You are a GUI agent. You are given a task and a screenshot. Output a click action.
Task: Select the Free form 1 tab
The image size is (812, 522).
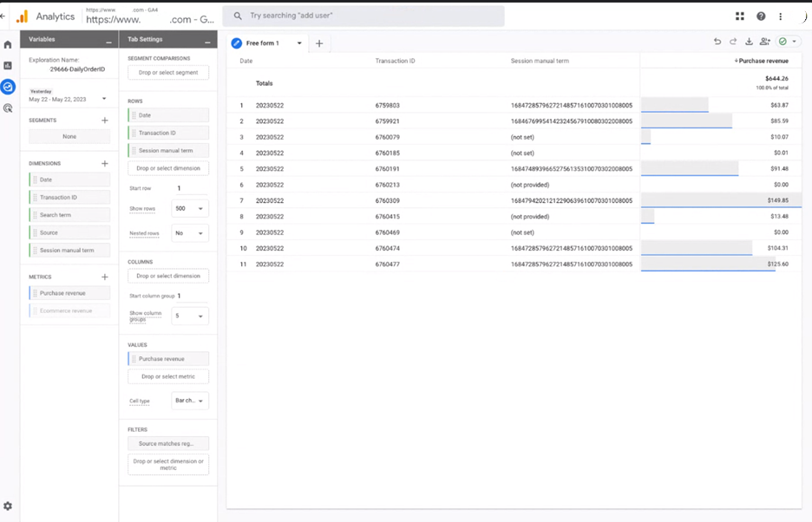[263, 43]
